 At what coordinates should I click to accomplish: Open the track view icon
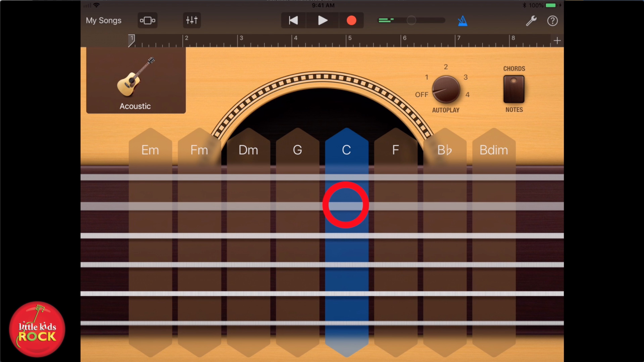[147, 21]
